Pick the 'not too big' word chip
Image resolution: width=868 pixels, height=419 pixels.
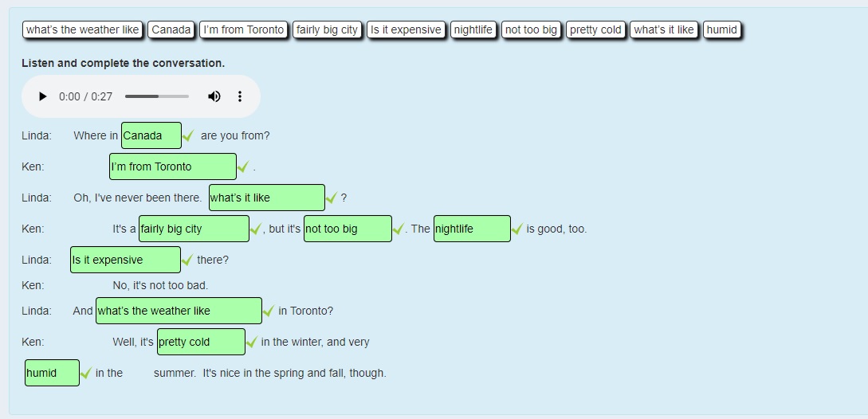point(531,29)
